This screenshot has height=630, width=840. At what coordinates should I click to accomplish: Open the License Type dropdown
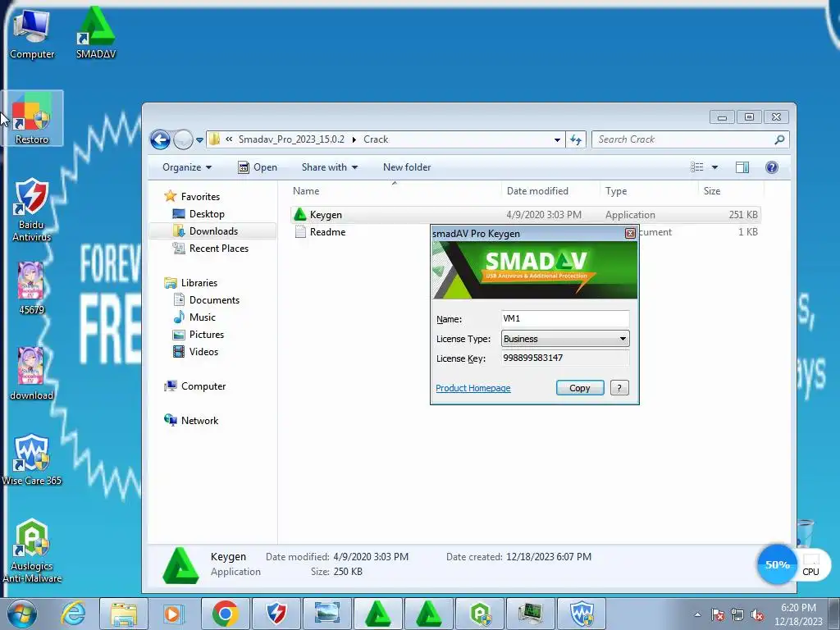tap(564, 339)
